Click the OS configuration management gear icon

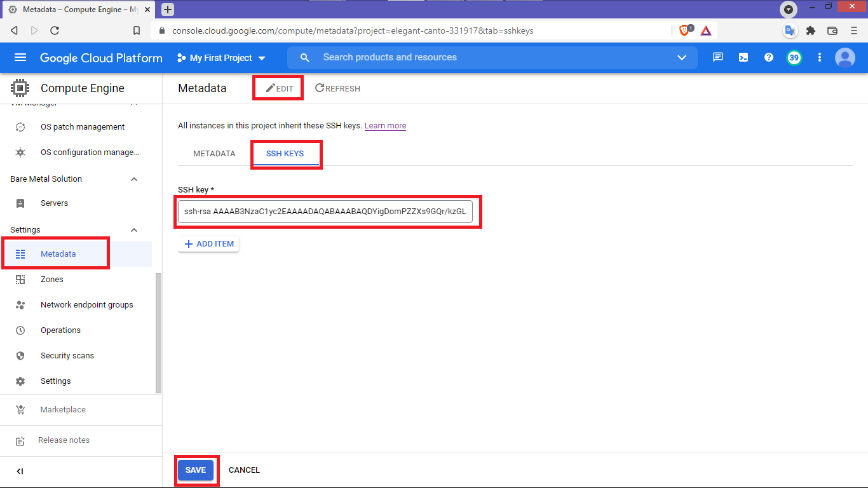pyautogui.click(x=20, y=152)
